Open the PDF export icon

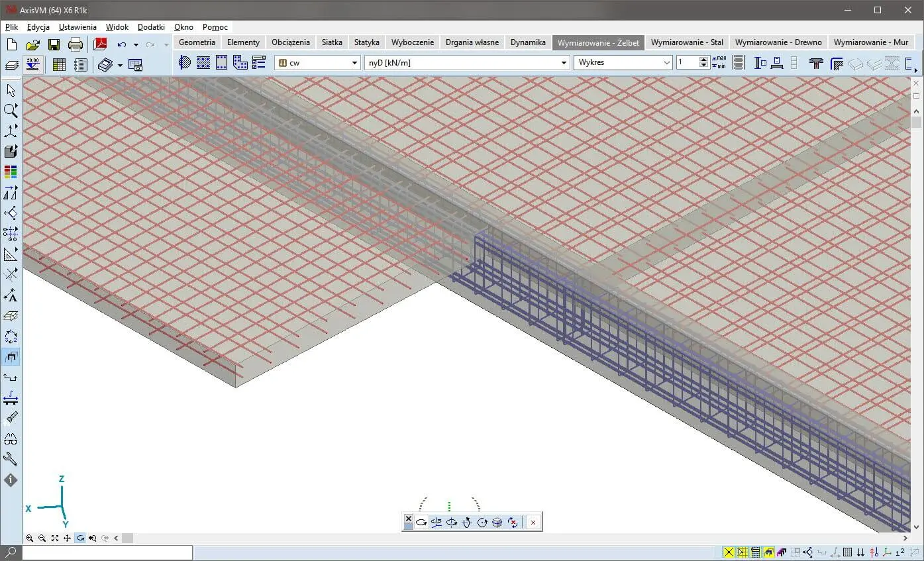click(x=100, y=44)
